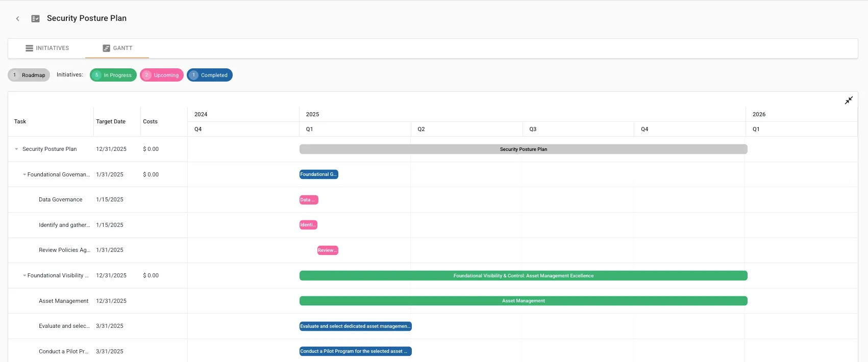Click the gray Security Posture Plan Gantt bar
The height and width of the screenshot is (362, 868).
coord(524,149)
